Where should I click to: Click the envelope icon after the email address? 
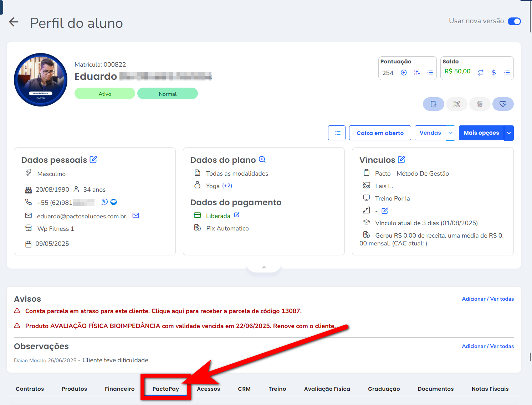136,216
